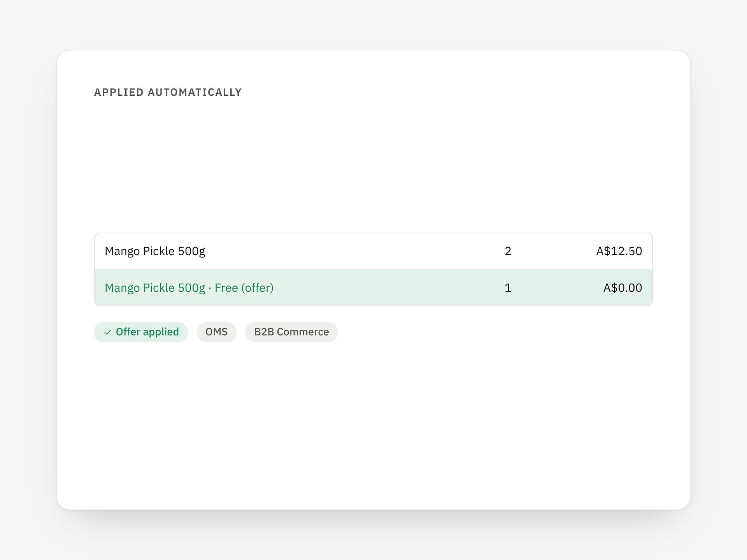Click the OMS tag
747x560 pixels.
point(216,332)
